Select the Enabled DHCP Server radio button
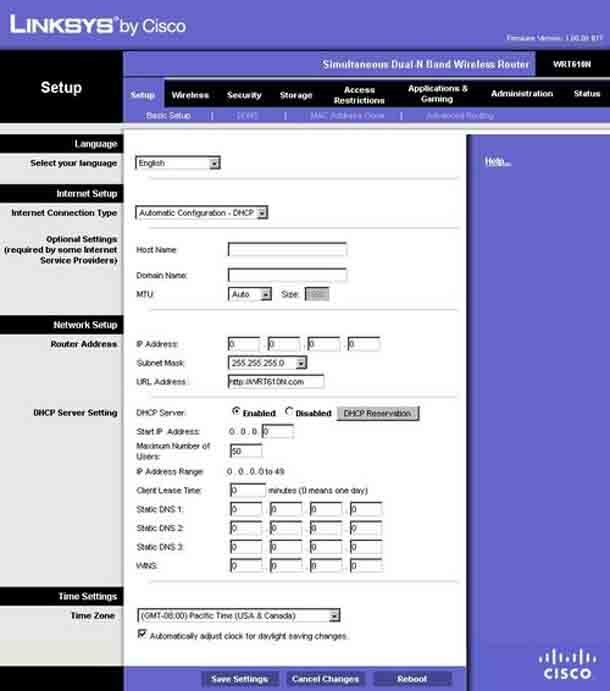The image size is (610, 691). click(x=236, y=411)
